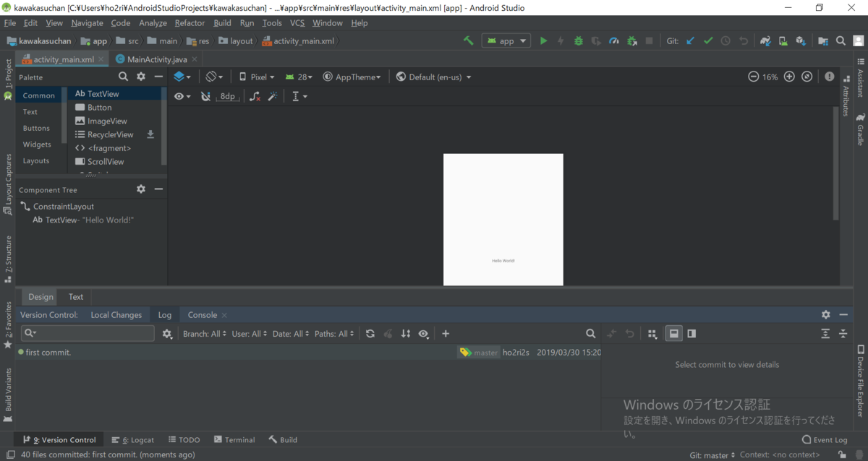Zoom out the design surface

point(753,77)
